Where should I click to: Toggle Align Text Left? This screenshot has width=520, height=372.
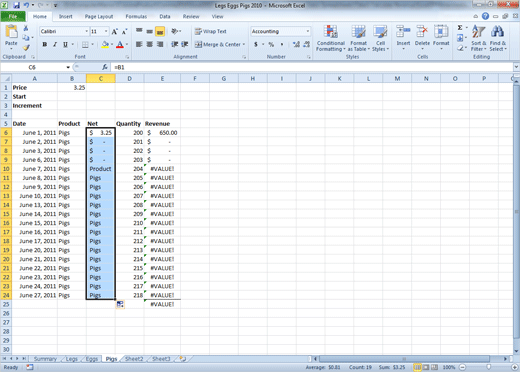(139, 44)
